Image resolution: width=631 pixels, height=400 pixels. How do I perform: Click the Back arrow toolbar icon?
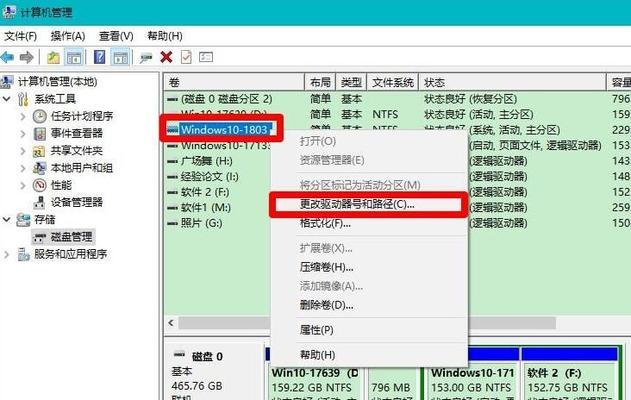point(7,58)
